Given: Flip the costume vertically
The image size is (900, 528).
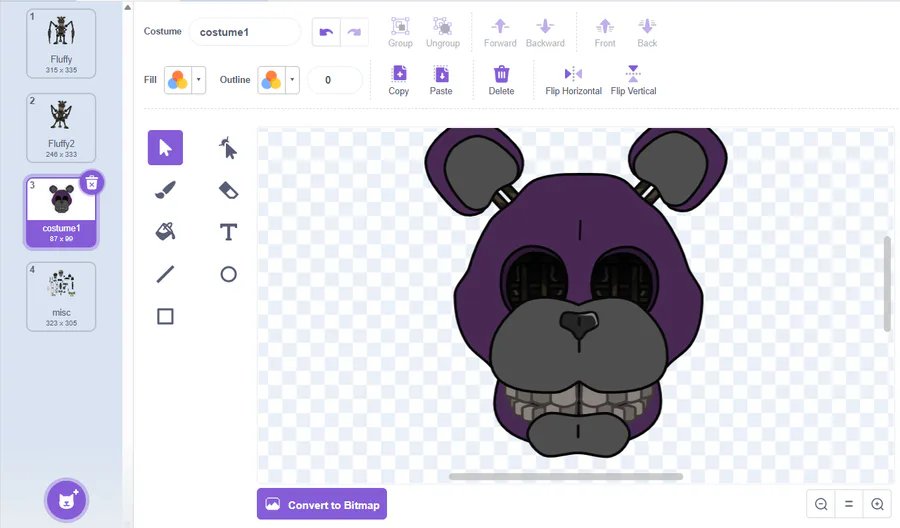Looking at the screenshot, I should click(633, 80).
